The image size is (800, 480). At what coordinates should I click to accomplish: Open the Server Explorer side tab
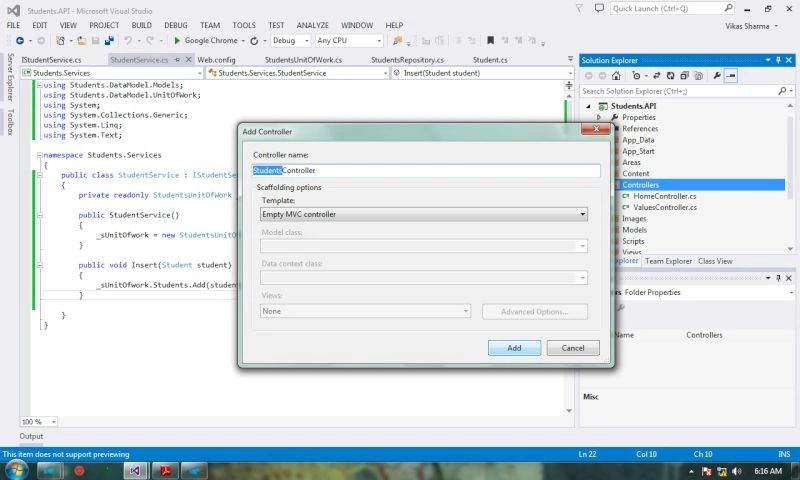(10, 77)
